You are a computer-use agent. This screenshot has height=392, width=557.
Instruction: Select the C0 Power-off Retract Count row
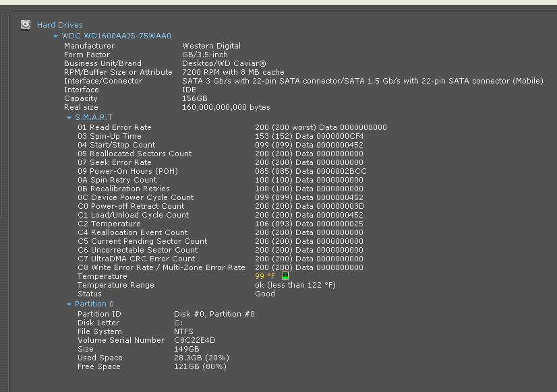221,206
